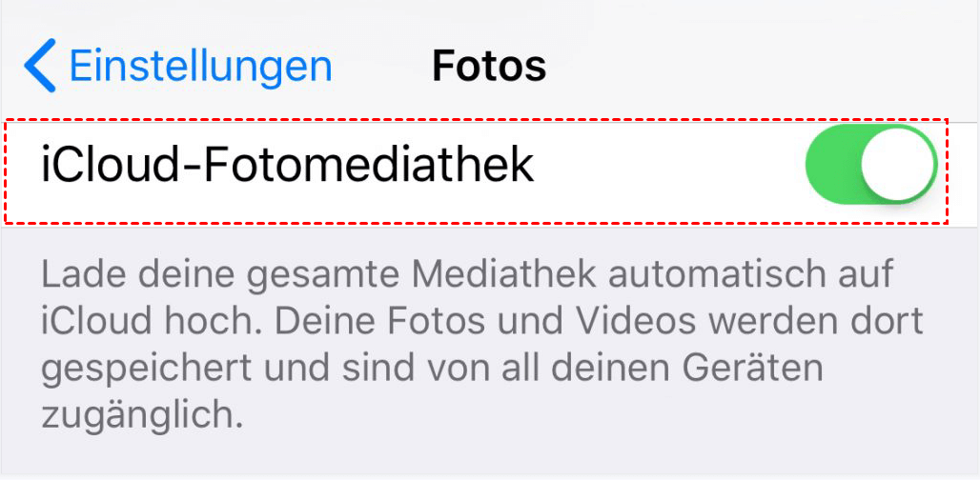This screenshot has height=480, width=980.
Task: Go back to Einstellungen
Action: coord(178,65)
